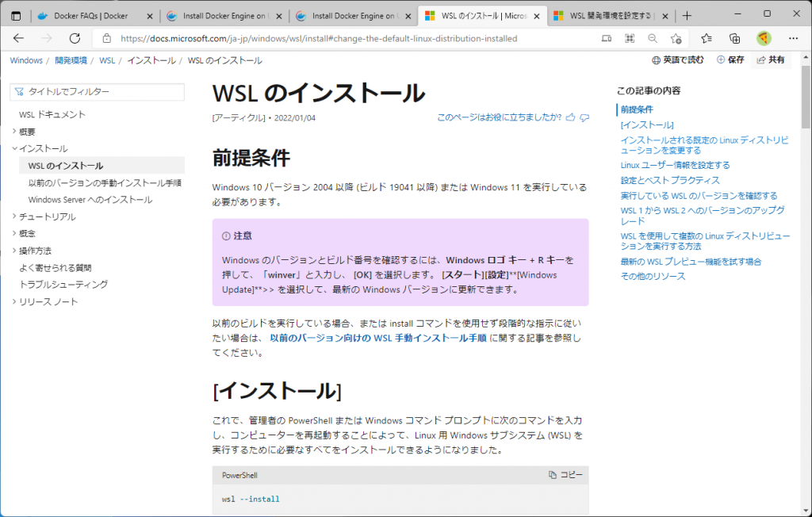Open よく寄せられる質問 in the sidebar
Viewport: 812px width, 517px height.
click(x=55, y=268)
